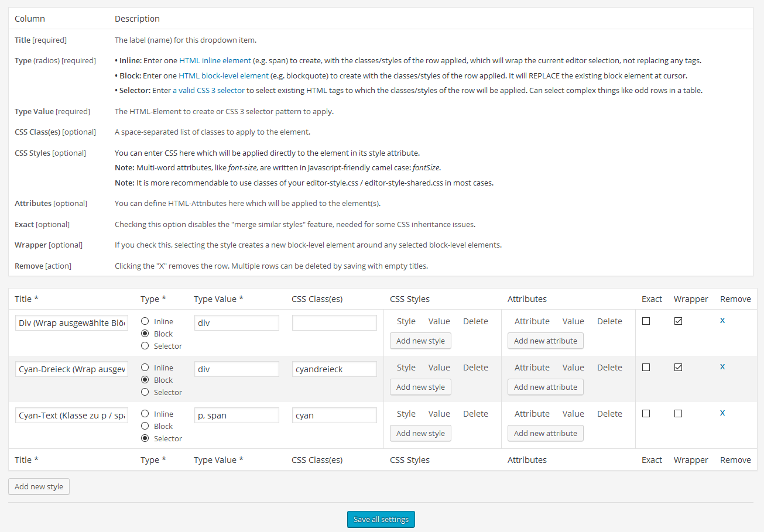This screenshot has width=764, height=532.
Task: Edit the 'p, span' Type Value field
Action: click(237, 416)
